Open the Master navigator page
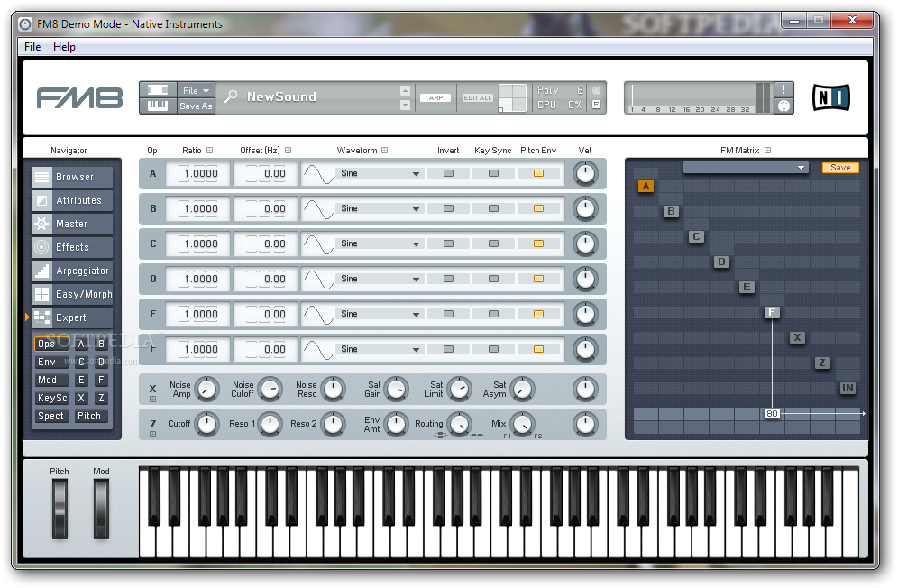The height and width of the screenshot is (588, 898). [x=72, y=224]
